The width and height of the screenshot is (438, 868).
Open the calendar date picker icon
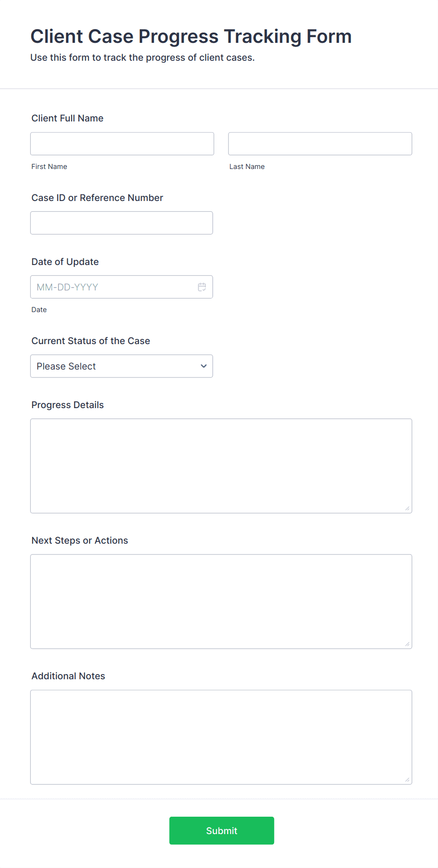[202, 287]
